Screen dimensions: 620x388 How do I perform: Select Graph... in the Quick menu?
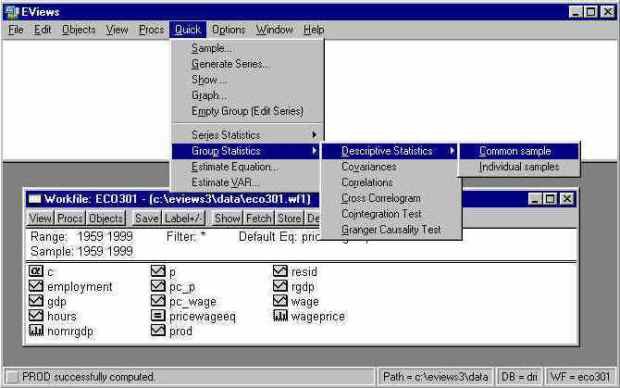pyautogui.click(x=248, y=96)
